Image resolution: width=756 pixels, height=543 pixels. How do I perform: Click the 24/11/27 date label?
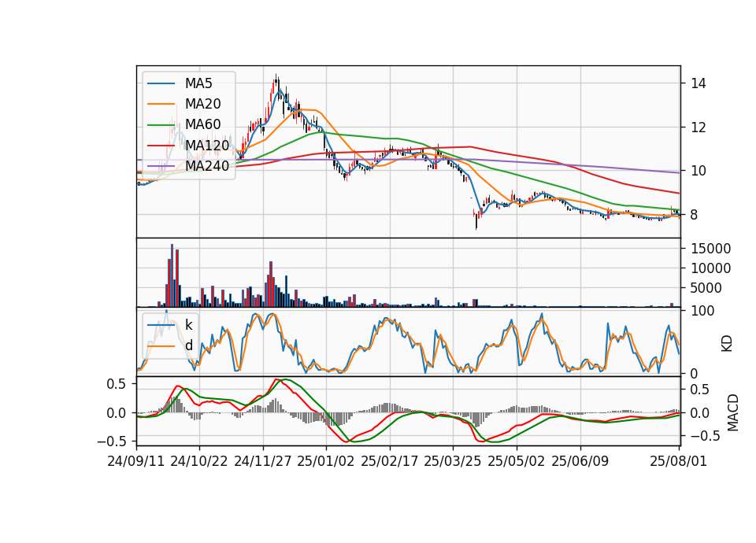(x=263, y=461)
